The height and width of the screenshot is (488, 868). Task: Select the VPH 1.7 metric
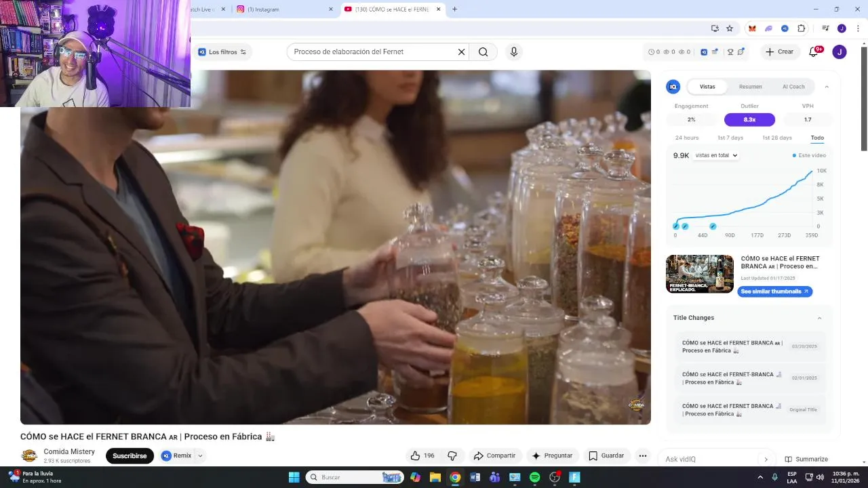(808, 119)
